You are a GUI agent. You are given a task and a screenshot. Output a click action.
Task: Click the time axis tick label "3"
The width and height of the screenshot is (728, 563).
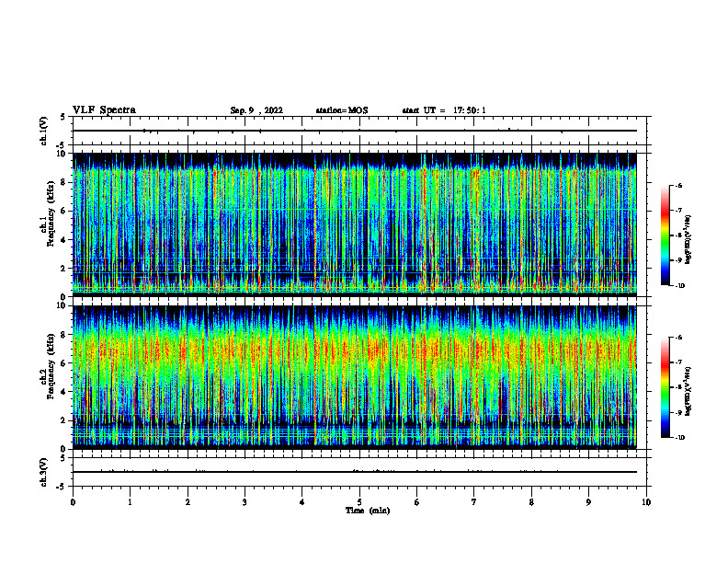[x=245, y=502]
